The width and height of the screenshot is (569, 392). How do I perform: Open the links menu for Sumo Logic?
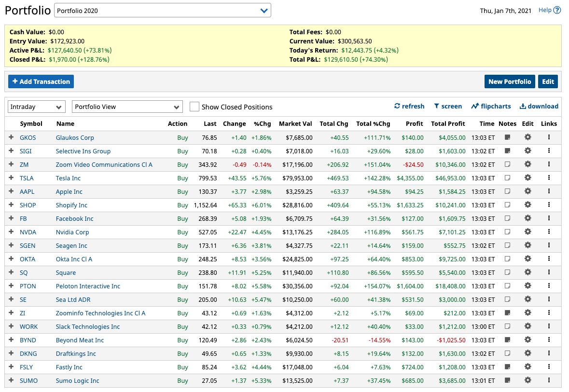[549, 380]
